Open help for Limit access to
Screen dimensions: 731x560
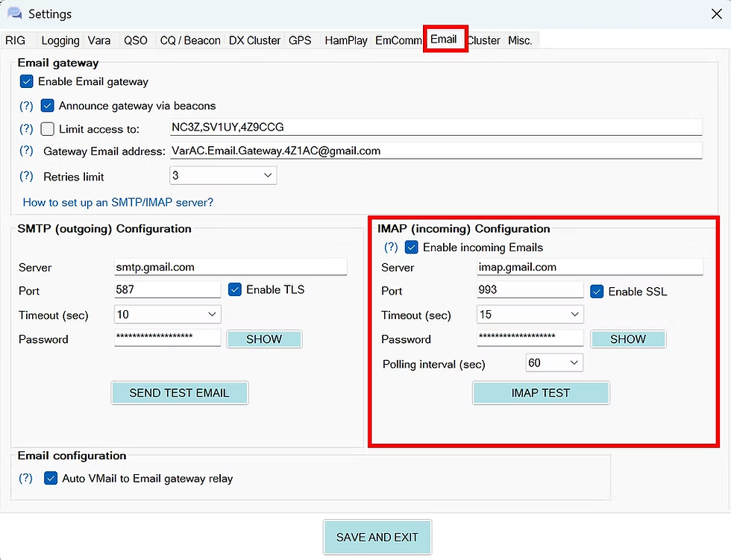[x=26, y=128]
